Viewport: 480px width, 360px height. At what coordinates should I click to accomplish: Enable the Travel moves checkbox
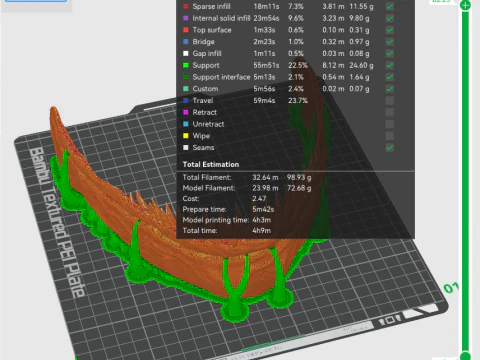389,100
